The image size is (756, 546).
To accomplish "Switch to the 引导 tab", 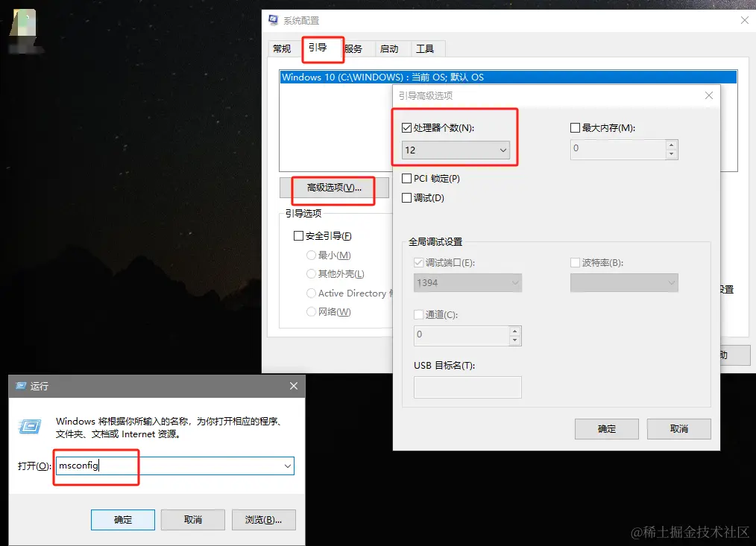I will (318, 47).
